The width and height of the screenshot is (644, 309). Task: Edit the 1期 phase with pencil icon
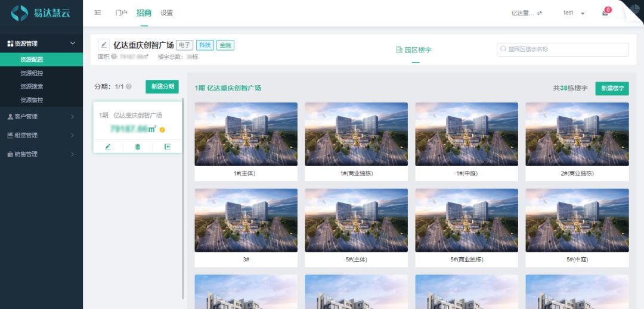click(x=108, y=146)
